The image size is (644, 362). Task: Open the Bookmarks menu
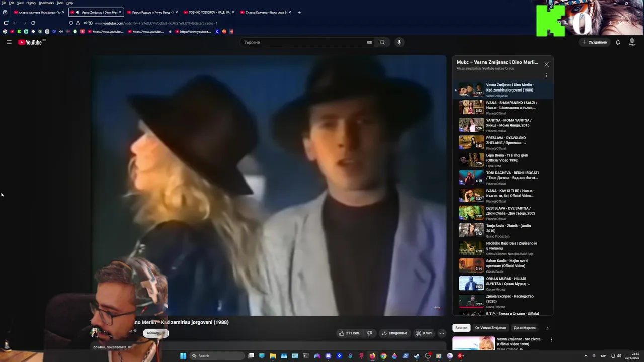tap(46, 3)
